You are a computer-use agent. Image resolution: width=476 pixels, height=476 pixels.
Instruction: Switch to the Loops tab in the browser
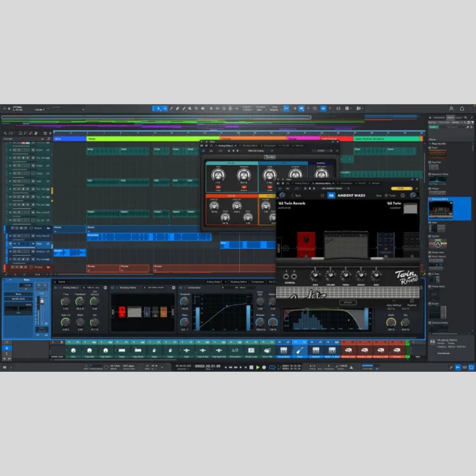[x=458, y=118]
